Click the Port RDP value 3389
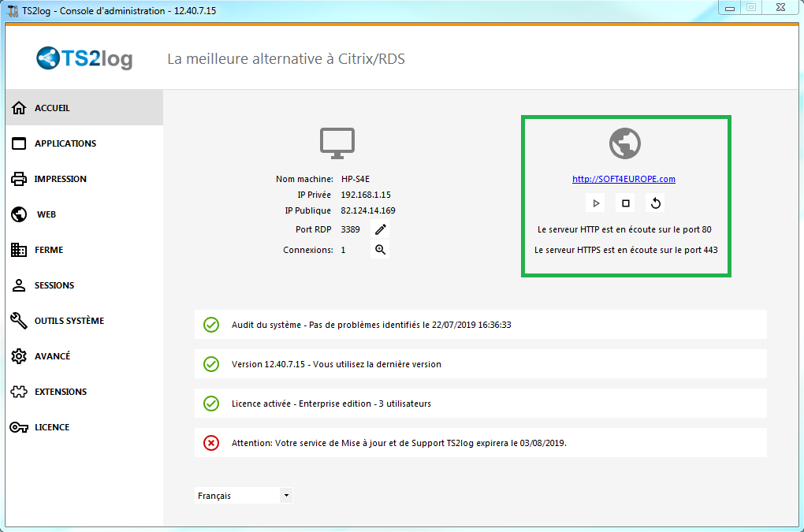Screen dimensions: 804x532 (350, 229)
